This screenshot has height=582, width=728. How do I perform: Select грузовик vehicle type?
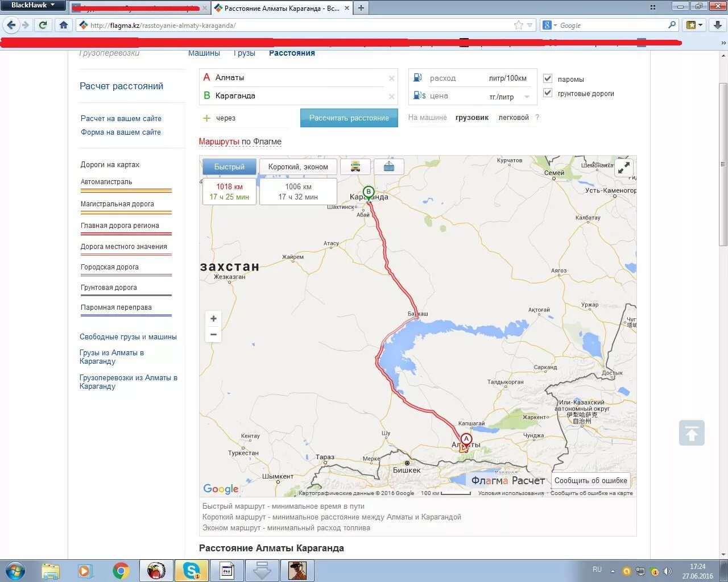pos(472,118)
